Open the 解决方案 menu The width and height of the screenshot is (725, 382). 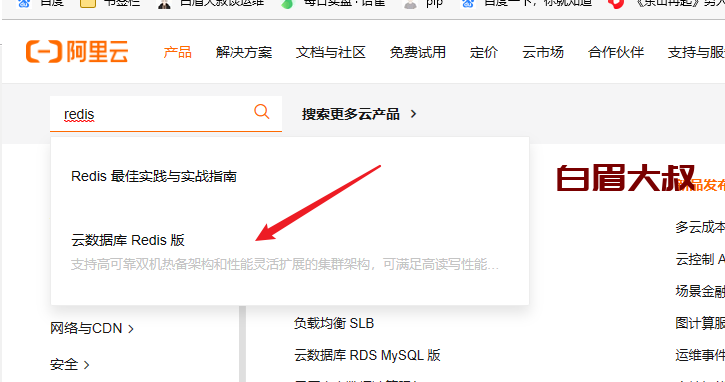click(244, 52)
